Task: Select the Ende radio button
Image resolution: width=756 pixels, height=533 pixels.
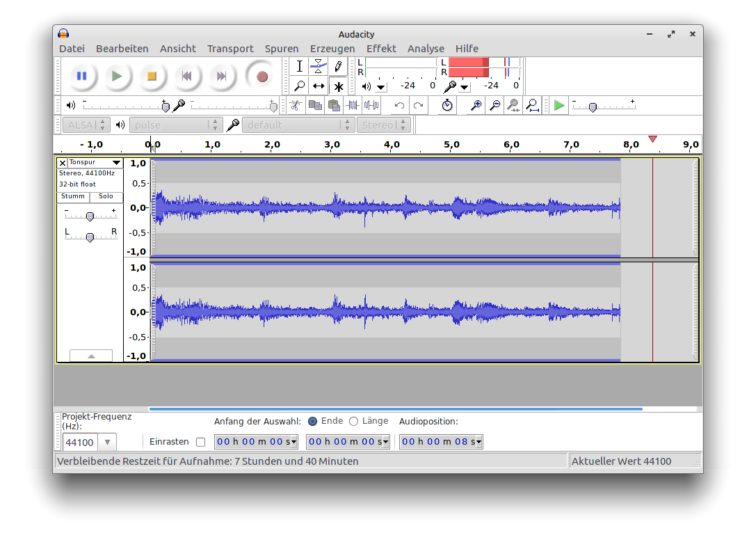Action: pos(312,421)
